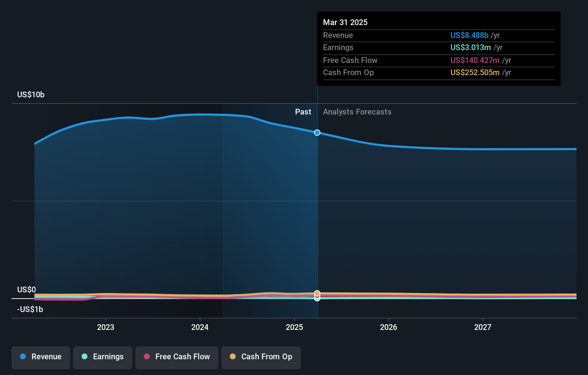
Task: Click the US$252.505m cash from op value
Action: [475, 72]
